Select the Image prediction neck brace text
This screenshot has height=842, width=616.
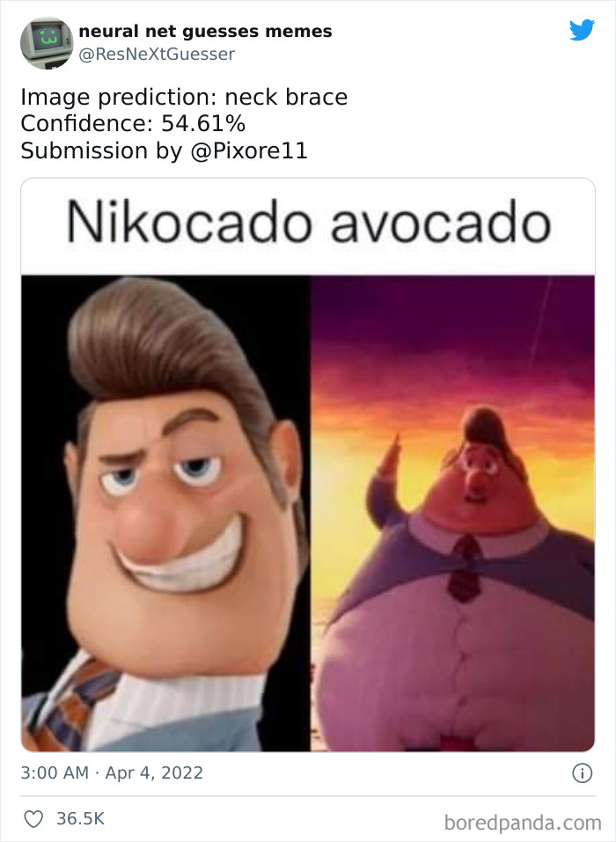(184, 97)
